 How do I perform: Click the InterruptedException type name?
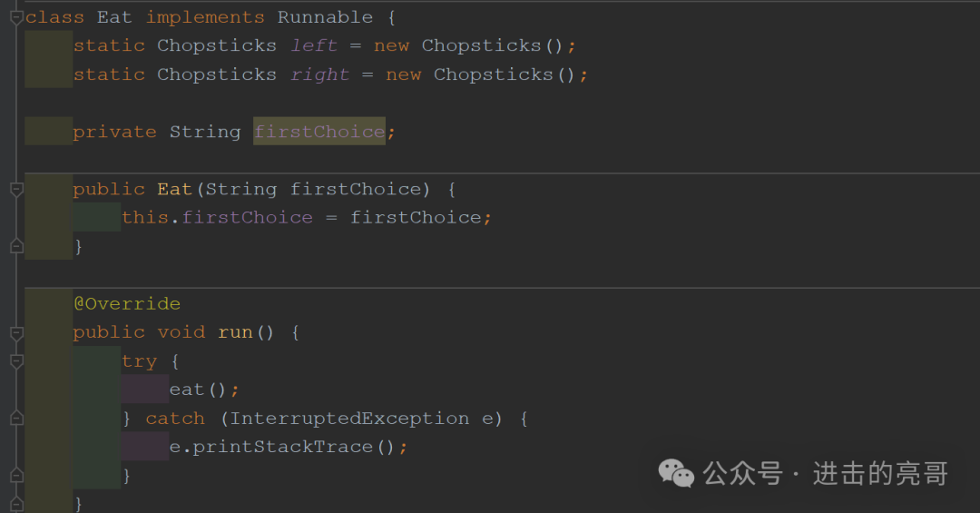[x=349, y=419]
